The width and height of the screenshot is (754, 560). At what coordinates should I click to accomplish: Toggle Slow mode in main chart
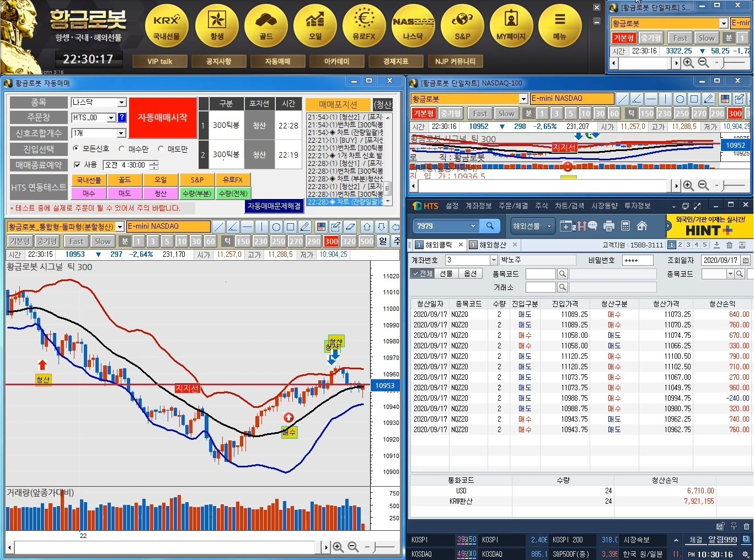pos(103,241)
